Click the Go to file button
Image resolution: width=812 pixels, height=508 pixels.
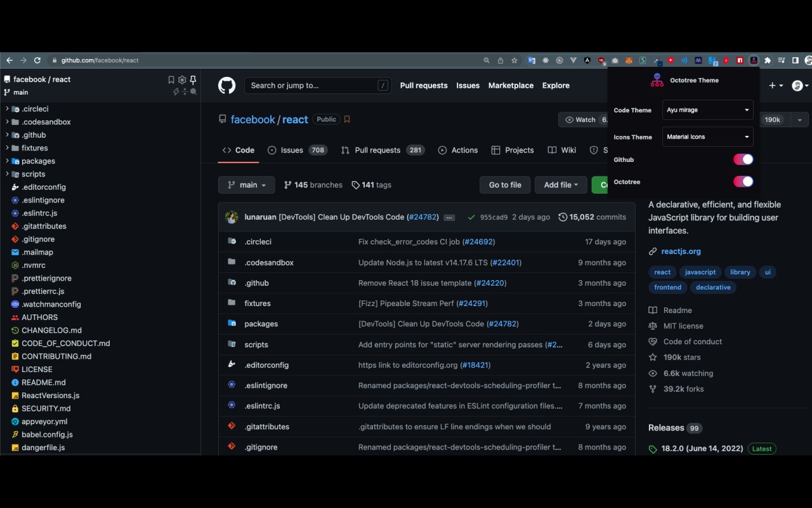(505, 185)
